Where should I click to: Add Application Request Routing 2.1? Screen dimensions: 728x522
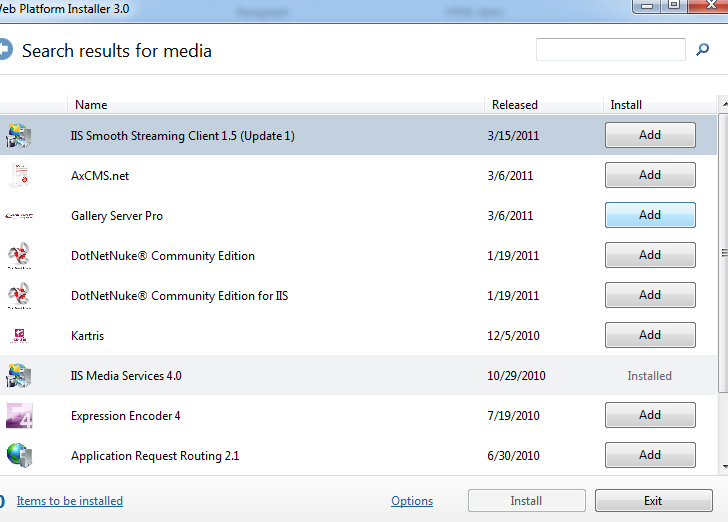click(x=650, y=455)
